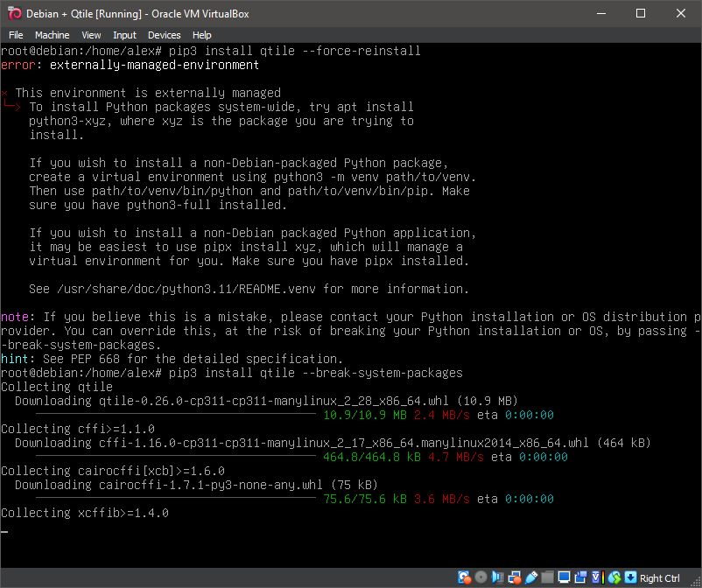The height and width of the screenshot is (588, 702).
Task: Click the audio status icon
Action: tap(497, 577)
